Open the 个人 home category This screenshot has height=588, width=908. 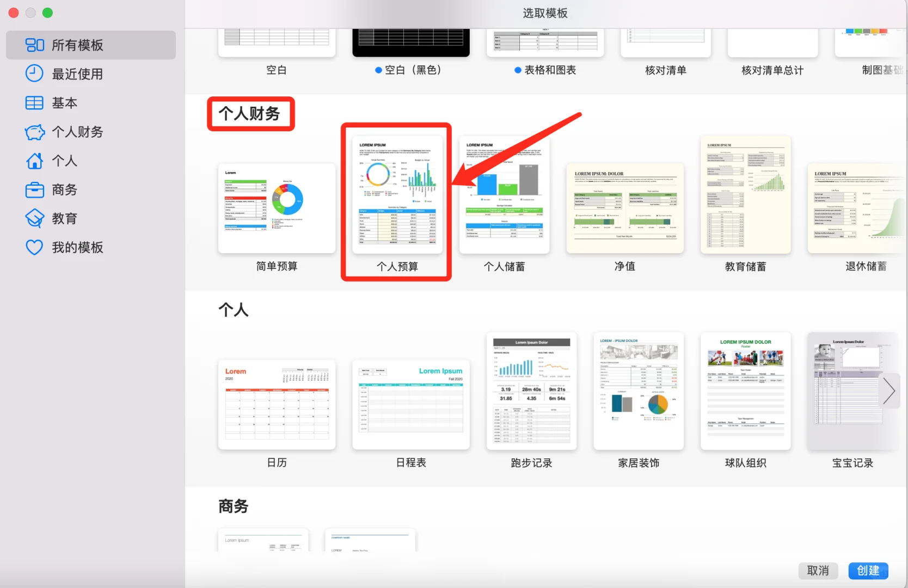pos(65,161)
